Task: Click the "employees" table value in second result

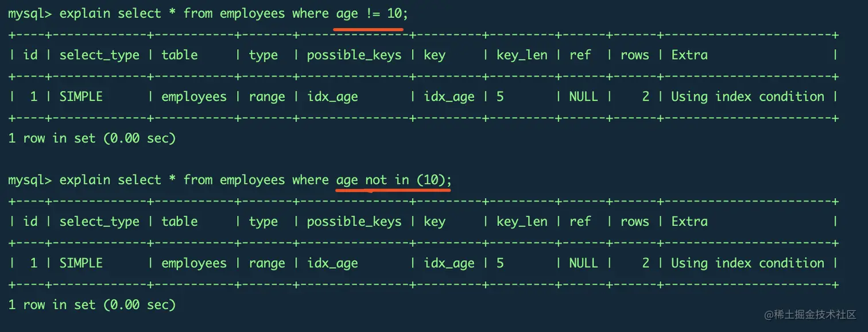Action: coord(194,263)
